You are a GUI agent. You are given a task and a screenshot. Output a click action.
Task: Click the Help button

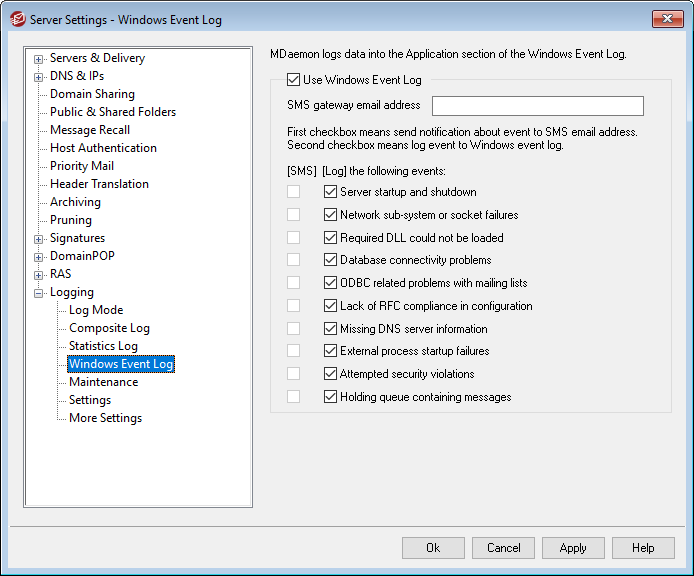(643, 548)
